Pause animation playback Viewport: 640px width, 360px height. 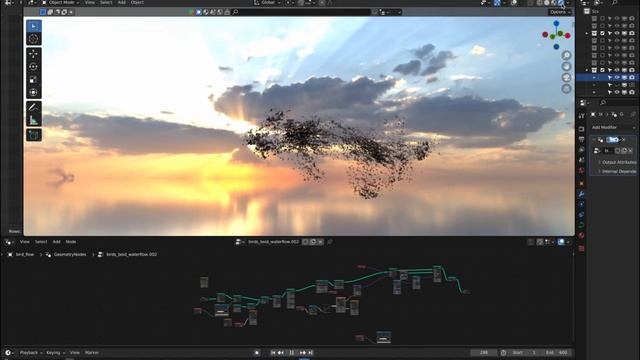[x=291, y=353]
